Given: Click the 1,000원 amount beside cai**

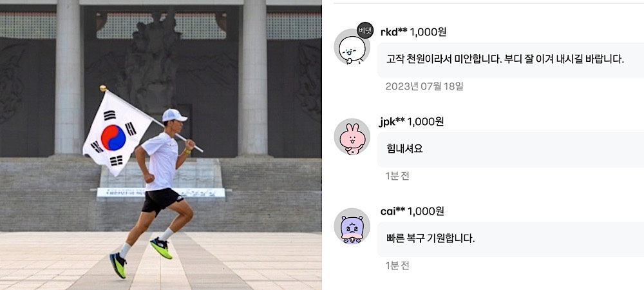Looking at the screenshot, I should (x=426, y=211).
